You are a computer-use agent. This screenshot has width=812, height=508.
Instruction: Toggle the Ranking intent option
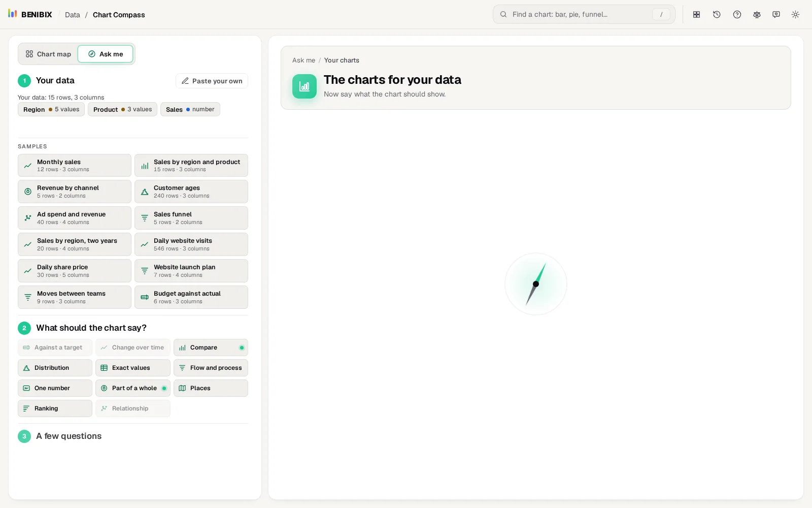55,408
